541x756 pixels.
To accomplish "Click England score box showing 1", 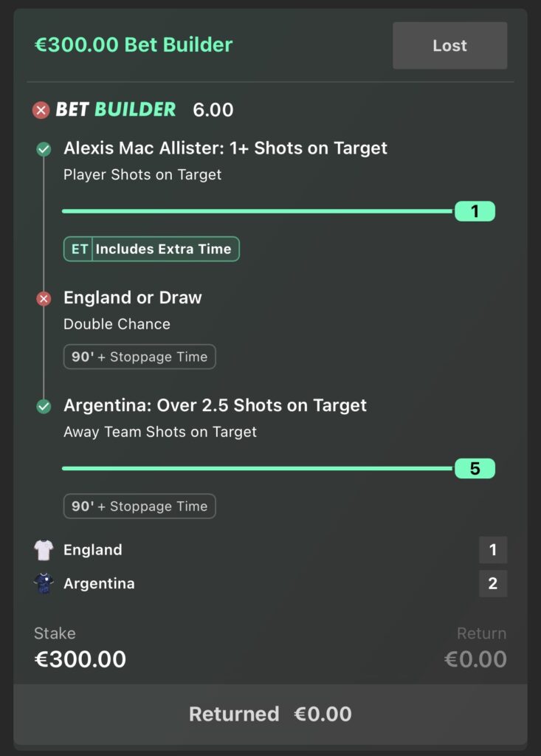I will (x=493, y=549).
